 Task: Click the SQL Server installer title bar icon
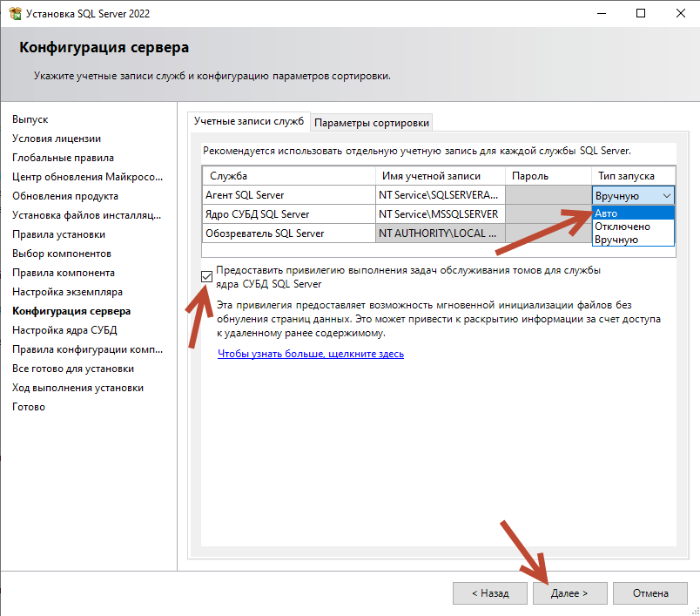[12, 13]
